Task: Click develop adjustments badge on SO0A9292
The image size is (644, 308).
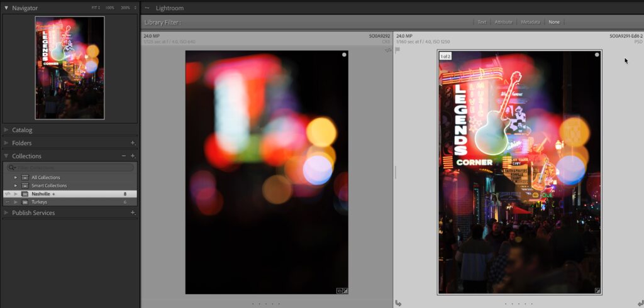Action: 345,290
